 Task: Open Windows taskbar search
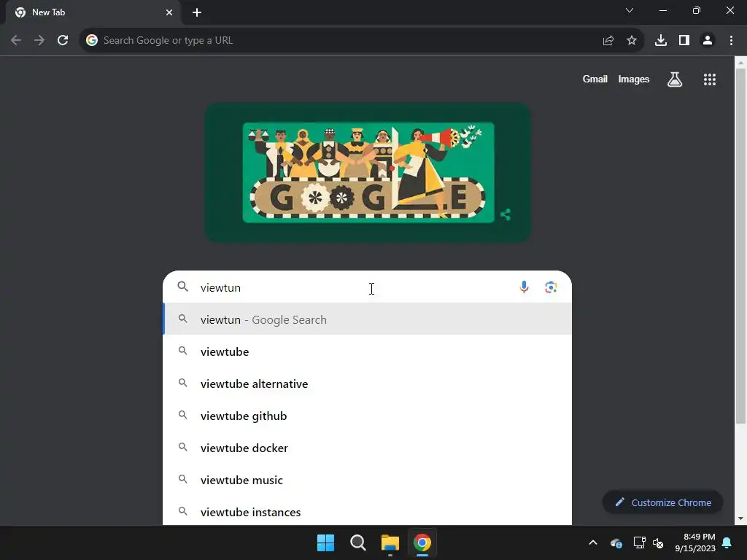point(357,542)
